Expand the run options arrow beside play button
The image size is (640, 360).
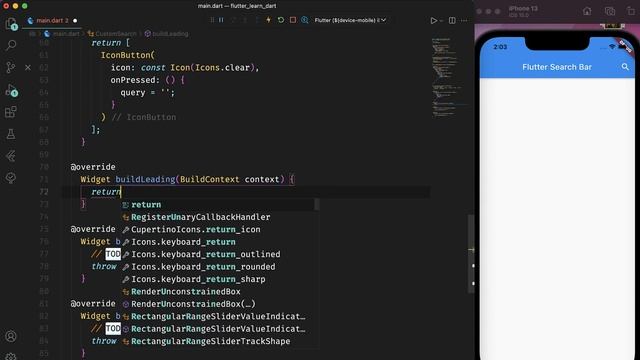point(441,21)
